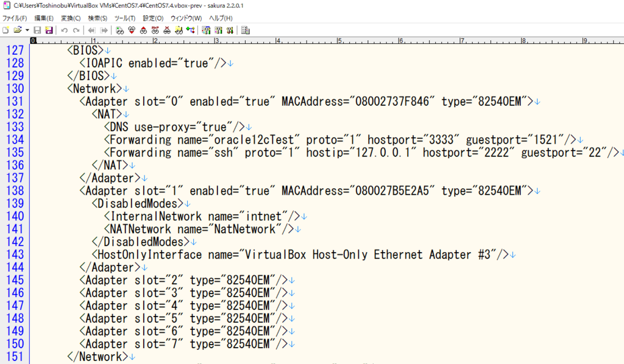Open the type settings list icon
The image size is (624, 364).
point(206,30)
